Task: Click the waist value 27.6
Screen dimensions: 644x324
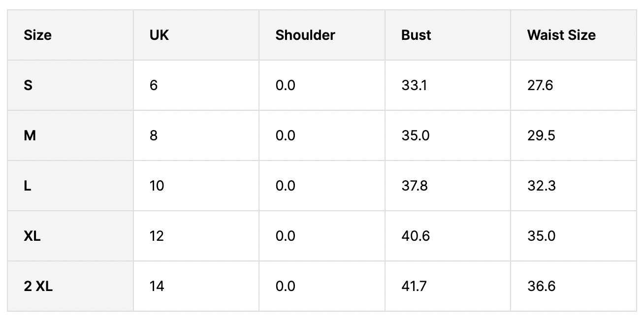Action: pos(540,86)
